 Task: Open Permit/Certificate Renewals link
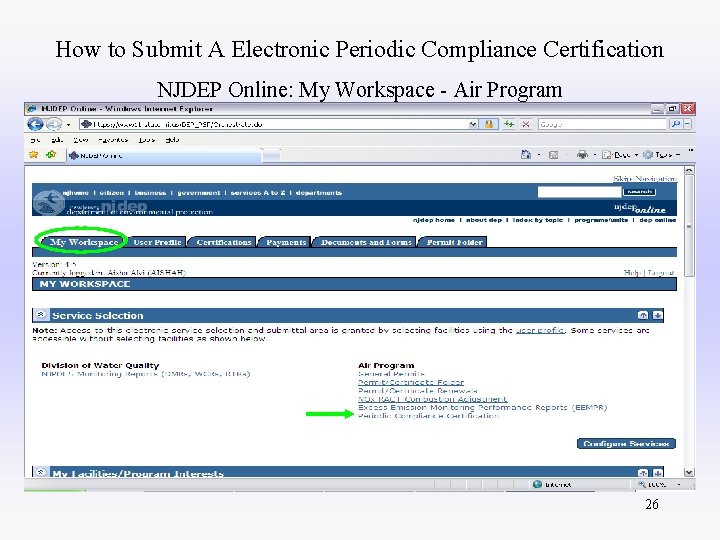418,391
